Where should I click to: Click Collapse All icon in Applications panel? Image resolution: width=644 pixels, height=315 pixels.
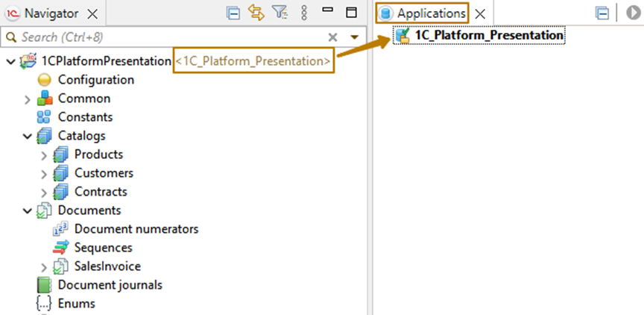602,13
